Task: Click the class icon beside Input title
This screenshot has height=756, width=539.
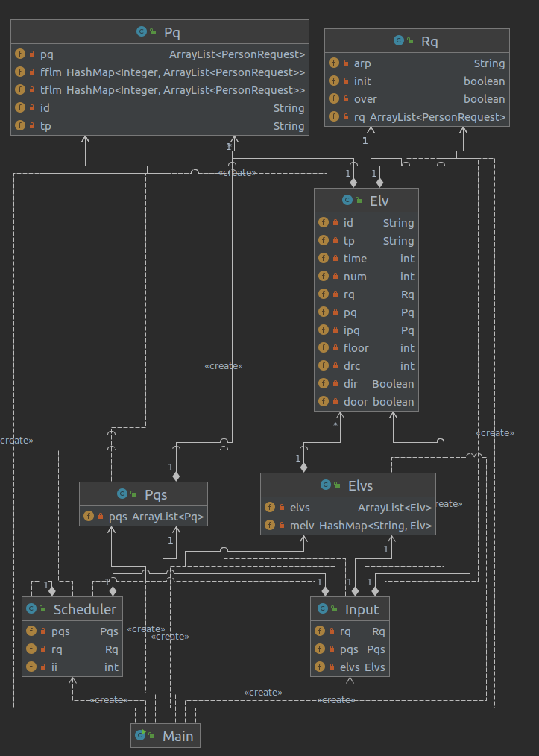Action: pos(323,609)
